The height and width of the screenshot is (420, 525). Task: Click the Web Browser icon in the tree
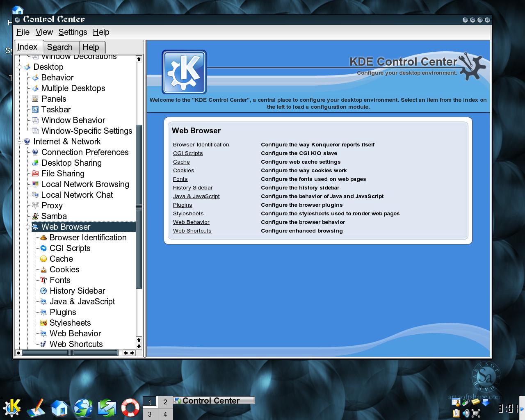35,227
